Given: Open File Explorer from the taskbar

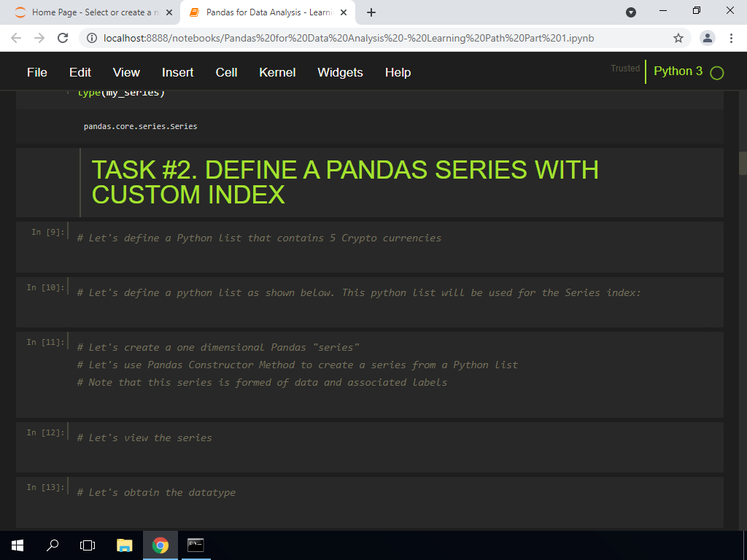Looking at the screenshot, I should 124,545.
